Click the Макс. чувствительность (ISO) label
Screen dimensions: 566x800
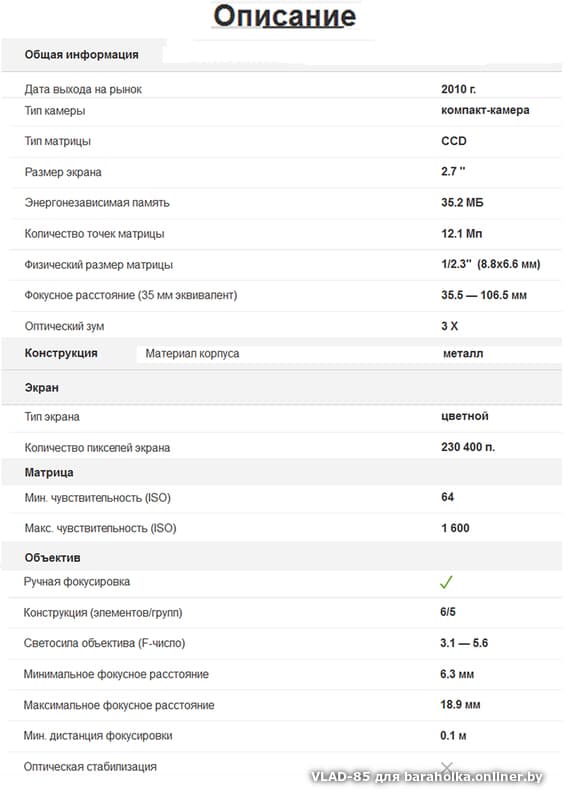pyautogui.click(x=101, y=528)
